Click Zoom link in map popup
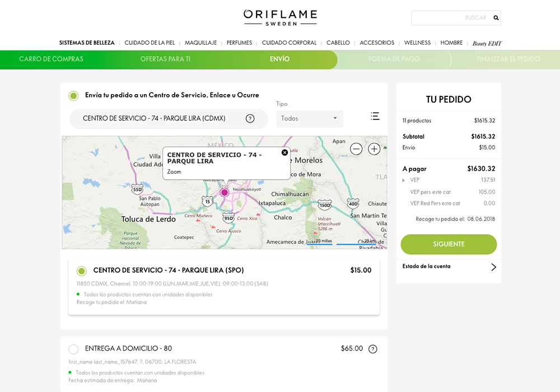This screenshot has width=560, height=392. pos(174,172)
